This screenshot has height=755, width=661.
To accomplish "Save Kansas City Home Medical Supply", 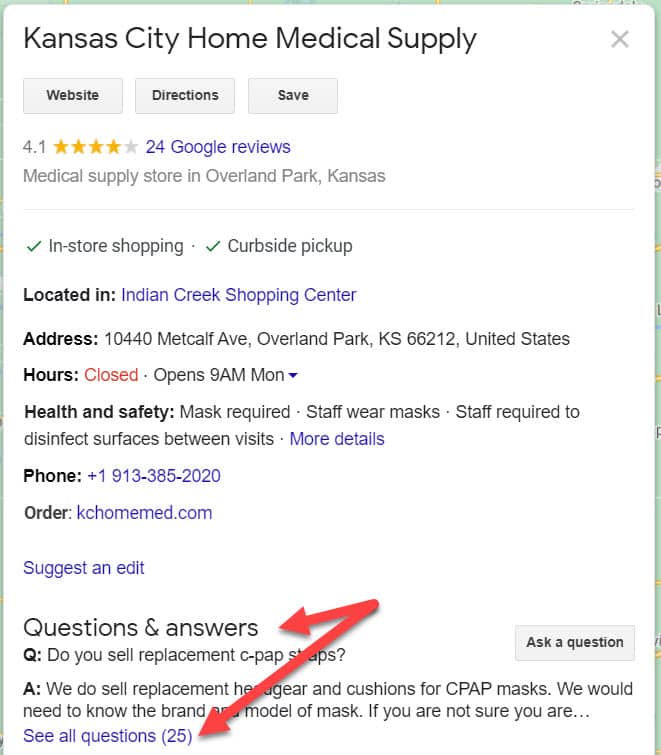I will tap(293, 96).
